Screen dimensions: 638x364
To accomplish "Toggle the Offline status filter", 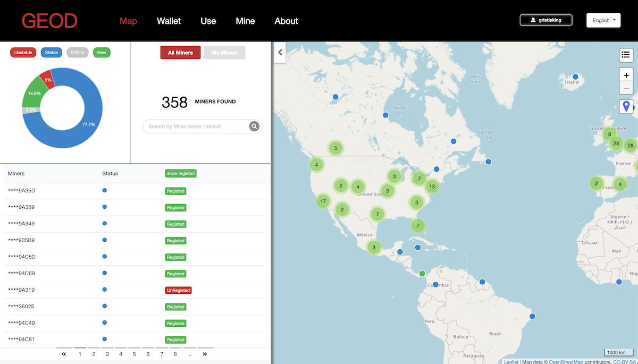I will pyautogui.click(x=78, y=53).
